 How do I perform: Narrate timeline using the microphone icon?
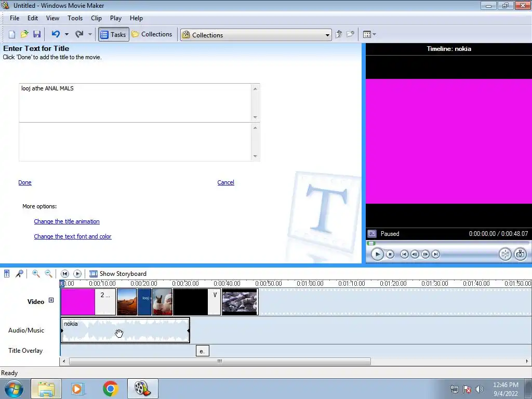[x=19, y=274]
